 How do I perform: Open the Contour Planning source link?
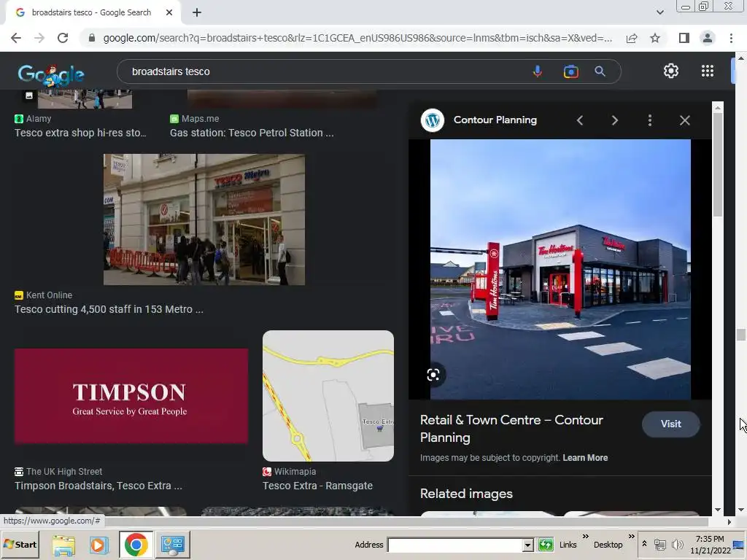coord(495,120)
